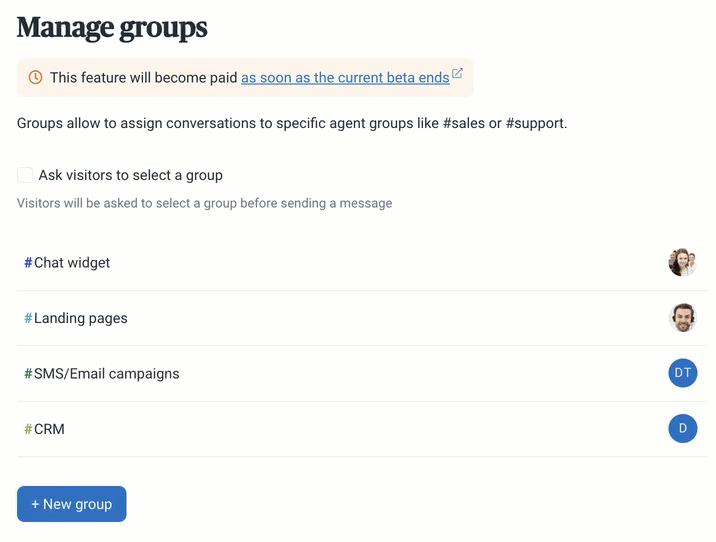Click the teal hash icon for Landing pages
This screenshot has width=716, height=542.
28,318
